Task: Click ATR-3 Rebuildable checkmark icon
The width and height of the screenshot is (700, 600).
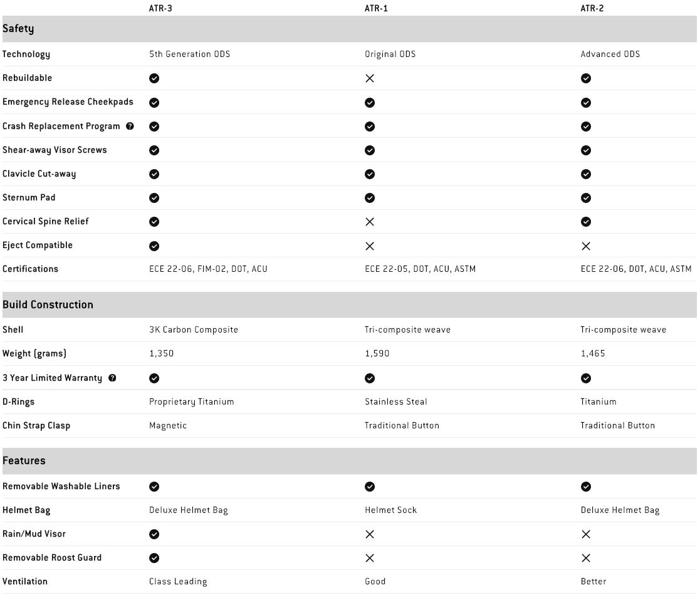Action: click(154, 78)
